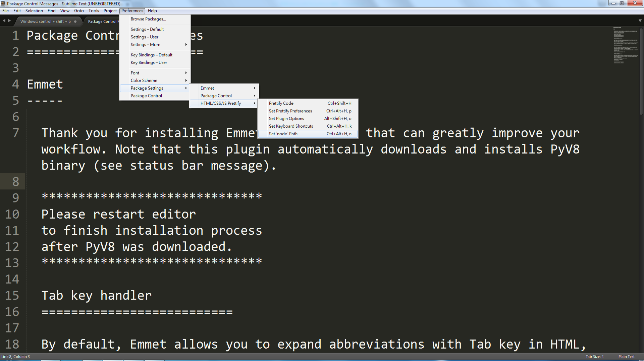Image resolution: width=644 pixels, height=361 pixels.
Task: Open Settings – User
Action: pyautogui.click(x=155, y=37)
